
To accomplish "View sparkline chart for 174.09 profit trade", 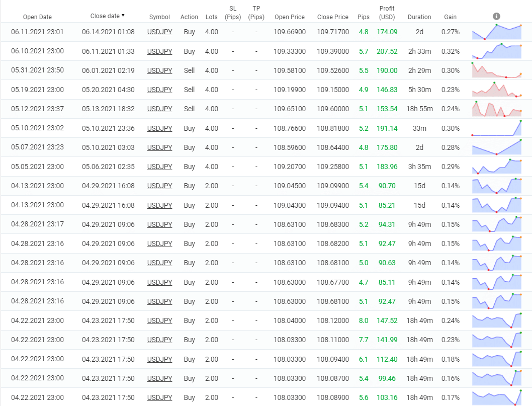I will 497,32.
